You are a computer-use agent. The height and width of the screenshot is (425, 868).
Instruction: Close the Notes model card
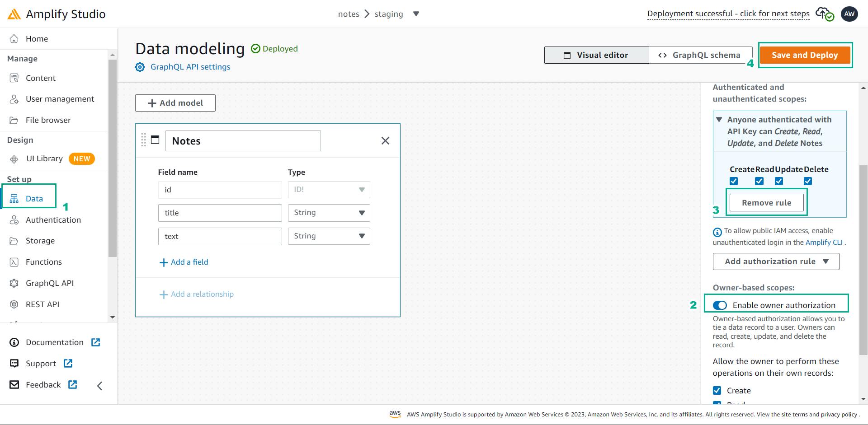[385, 141]
